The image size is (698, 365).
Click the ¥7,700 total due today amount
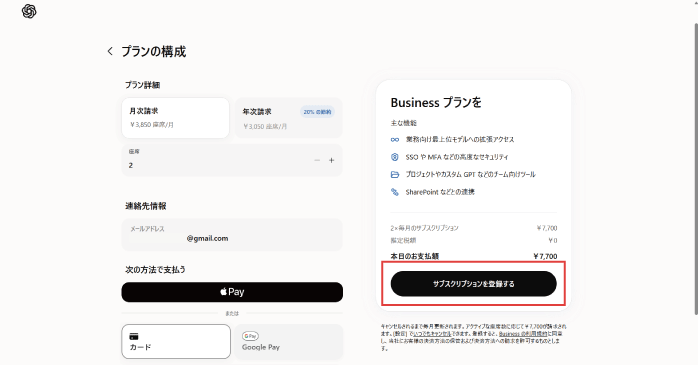[x=545, y=256]
